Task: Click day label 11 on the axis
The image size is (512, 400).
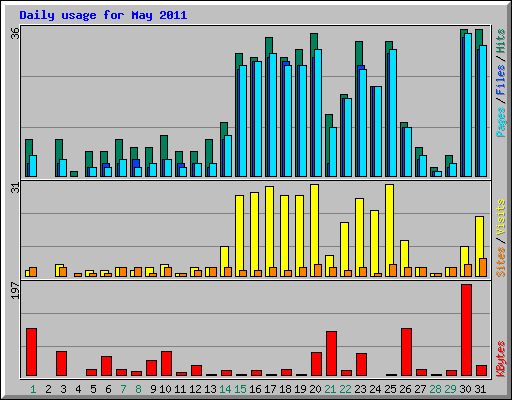Action: click(180, 389)
